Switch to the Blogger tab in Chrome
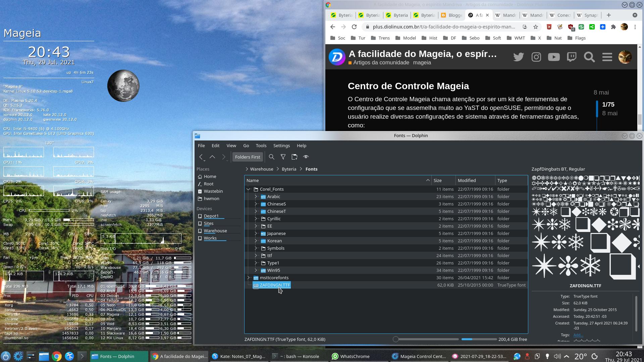This screenshot has width=644, height=362. (451, 15)
